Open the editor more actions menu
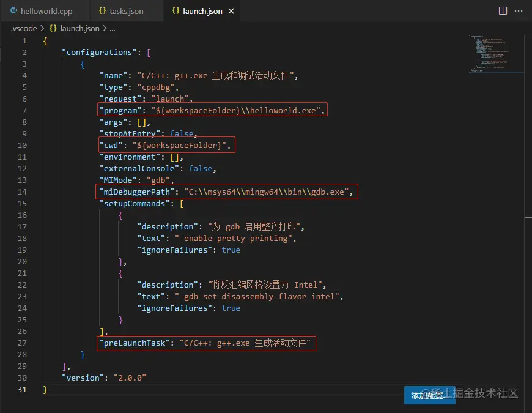 [519, 11]
